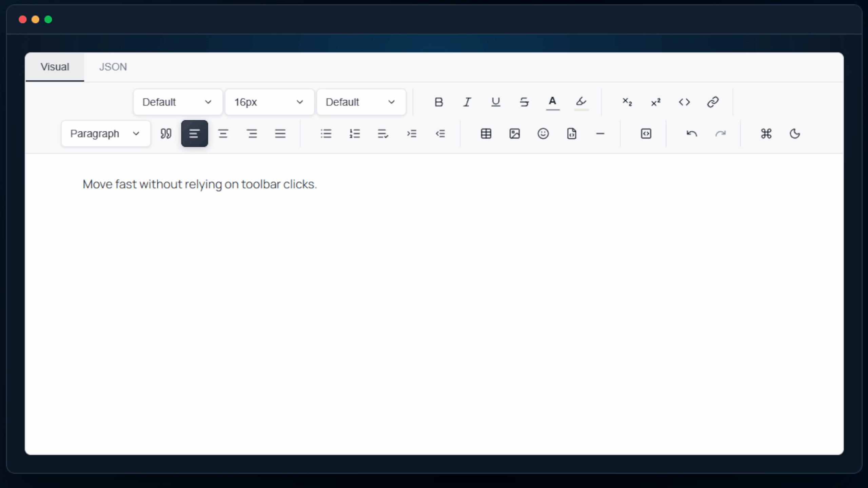Image resolution: width=868 pixels, height=488 pixels.
Task: Enable center text alignment
Action: [x=223, y=134]
